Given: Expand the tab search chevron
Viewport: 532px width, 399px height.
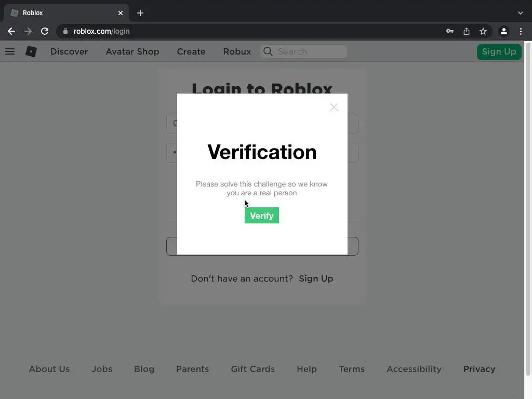Looking at the screenshot, I should [x=521, y=13].
